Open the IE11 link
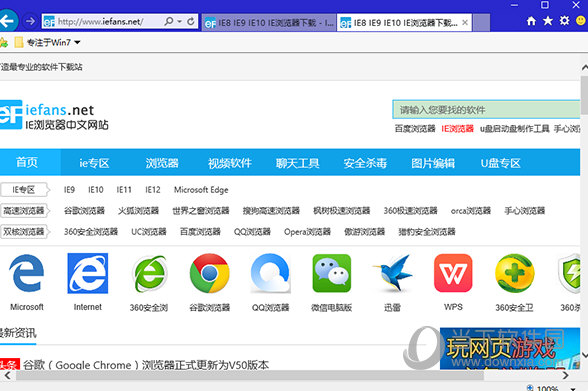 coord(124,190)
